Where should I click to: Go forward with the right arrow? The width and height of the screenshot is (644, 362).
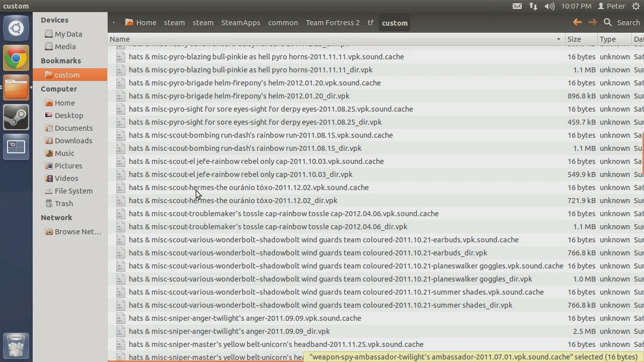point(593,22)
